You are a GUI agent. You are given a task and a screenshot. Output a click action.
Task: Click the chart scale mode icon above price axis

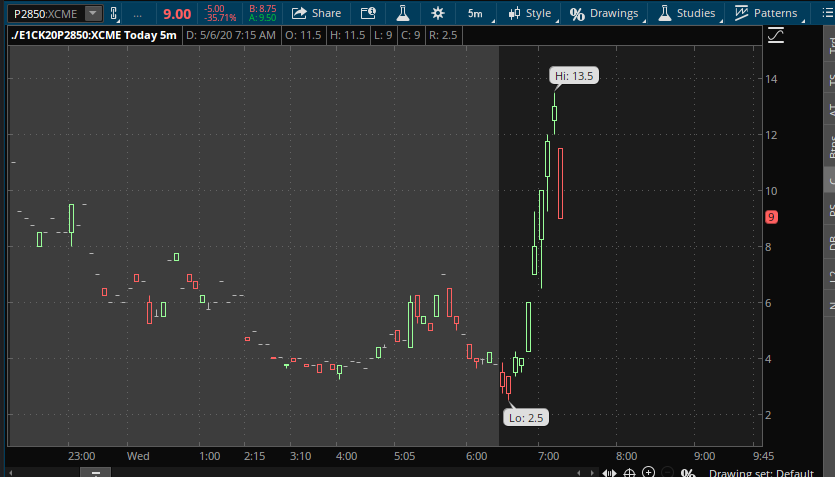tap(776, 36)
